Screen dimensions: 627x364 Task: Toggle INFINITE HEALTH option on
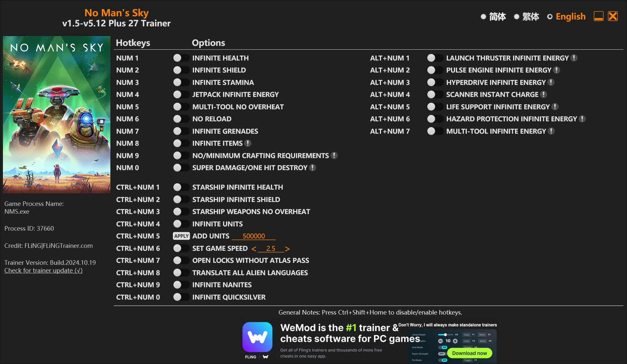click(x=179, y=57)
